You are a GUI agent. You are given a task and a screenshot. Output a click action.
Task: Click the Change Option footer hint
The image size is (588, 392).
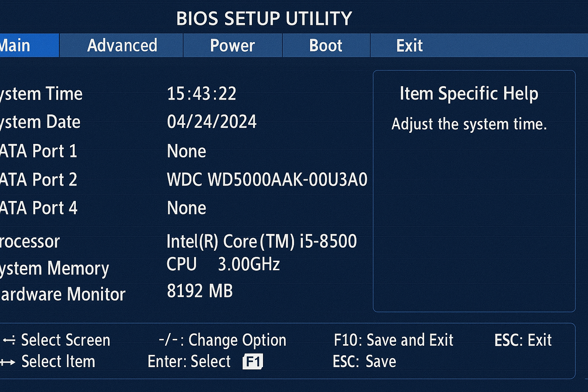point(222,340)
